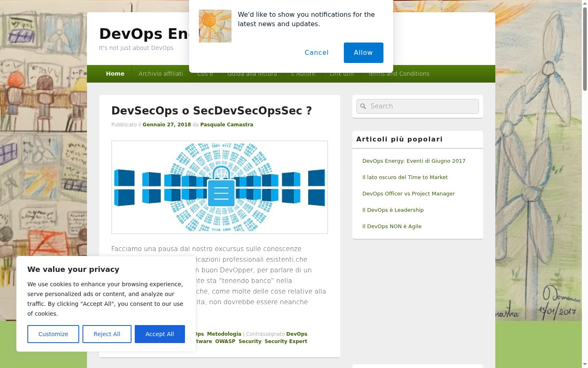Open the Gennaio 27, 2018 date link
The image size is (588, 368).
click(x=167, y=125)
